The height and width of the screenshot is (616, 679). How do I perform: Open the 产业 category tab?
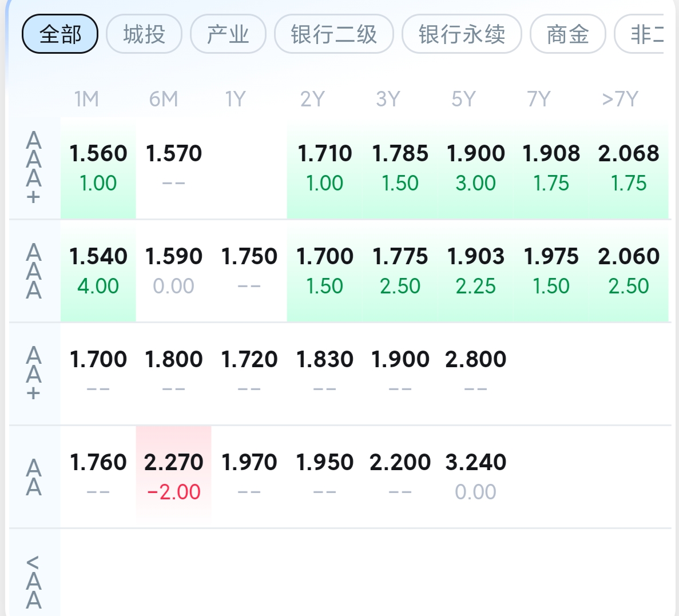click(228, 34)
